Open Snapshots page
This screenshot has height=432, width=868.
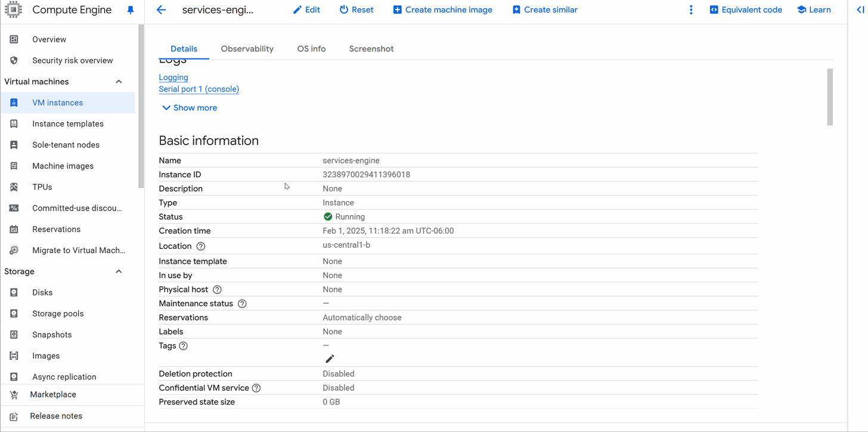pos(52,335)
